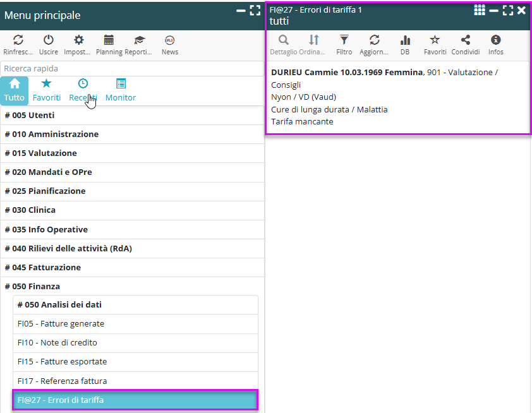Click the Filtro funnel icon
The image size is (532, 413).
(344, 40)
